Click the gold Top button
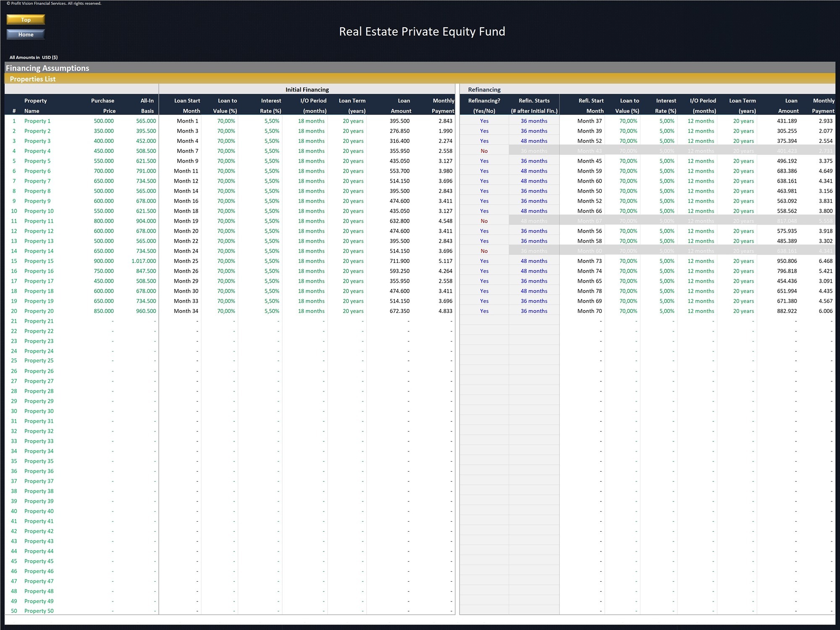 (26, 20)
